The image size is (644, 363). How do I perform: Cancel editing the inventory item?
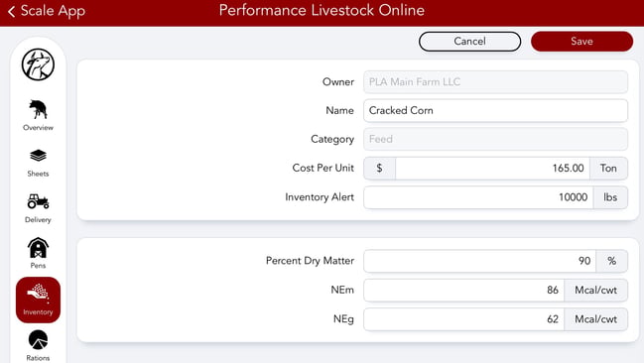tap(470, 41)
